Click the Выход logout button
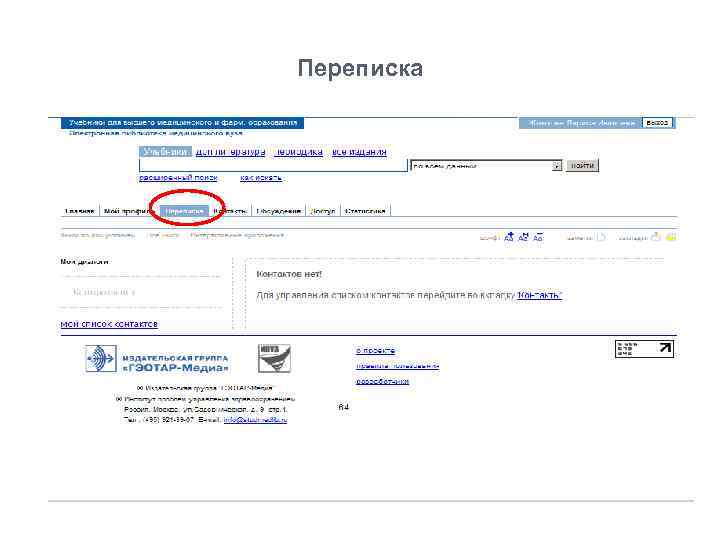The image size is (720, 540). (x=657, y=123)
